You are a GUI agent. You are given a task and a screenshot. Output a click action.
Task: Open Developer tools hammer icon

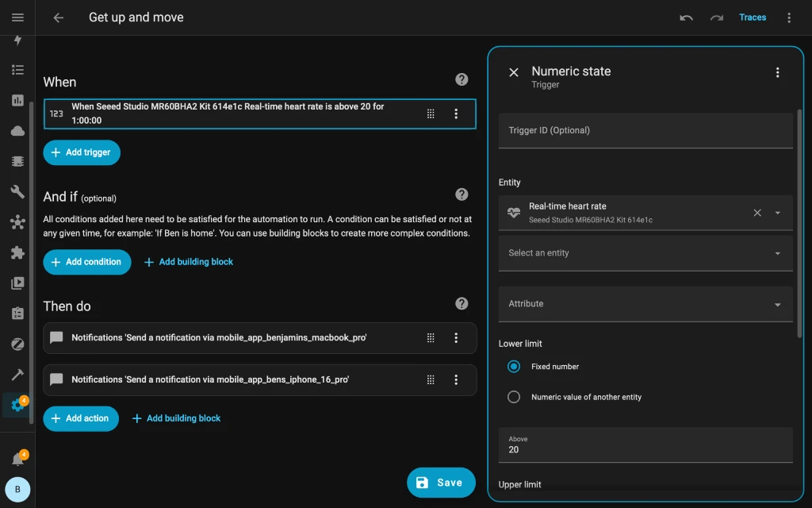(x=17, y=374)
